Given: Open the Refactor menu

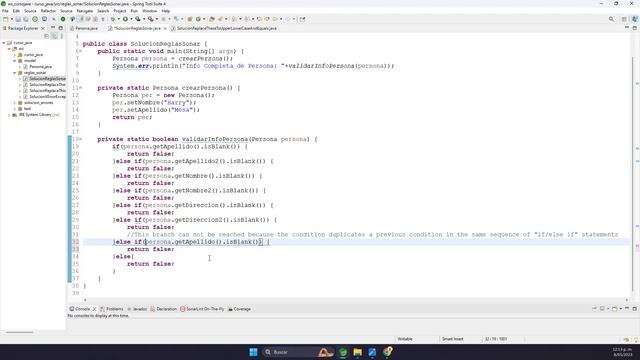Looking at the screenshot, I should (48, 11).
